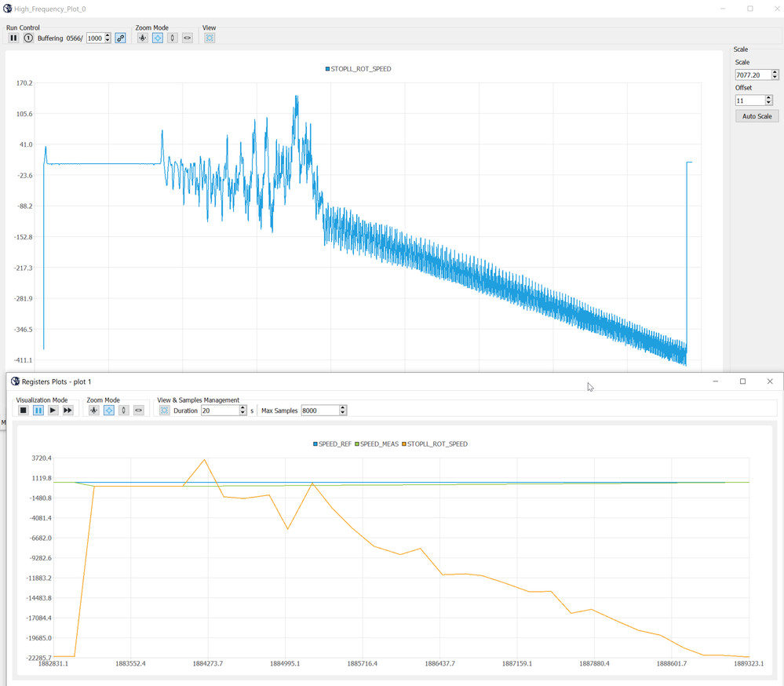Start plotting with the play button in Registers Plots
This screenshot has width=784, height=686.
pos(53,411)
